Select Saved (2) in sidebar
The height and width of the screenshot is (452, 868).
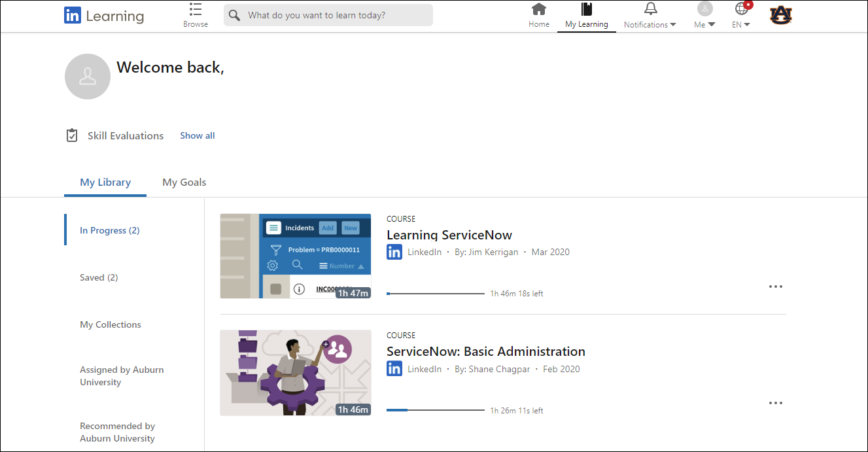point(99,277)
